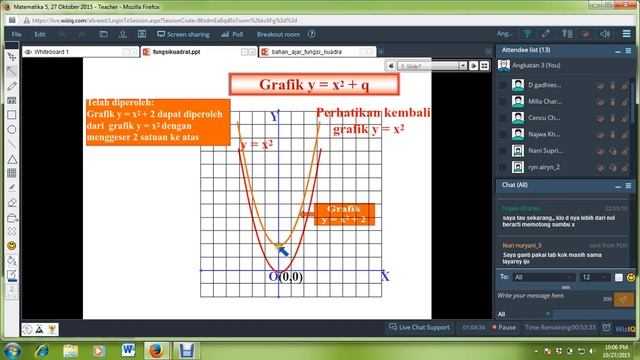The height and width of the screenshot is (360, 640).
Task: Click the selection tool at top of left toolbar
Action: pos(12,57)
